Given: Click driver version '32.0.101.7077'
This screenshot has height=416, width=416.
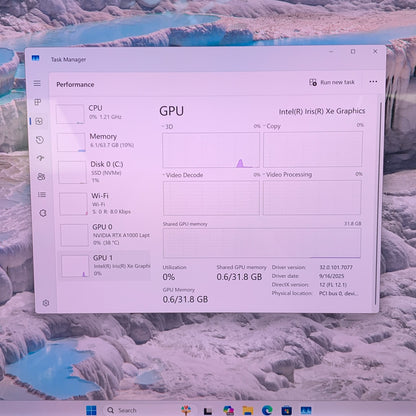Looking at the screenshot, I should point(336,267).
